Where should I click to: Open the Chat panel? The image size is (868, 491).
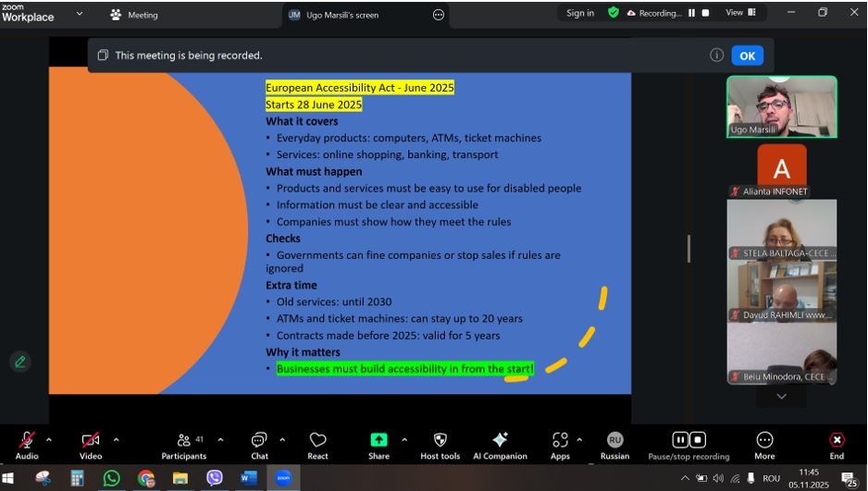coord(259,441)
